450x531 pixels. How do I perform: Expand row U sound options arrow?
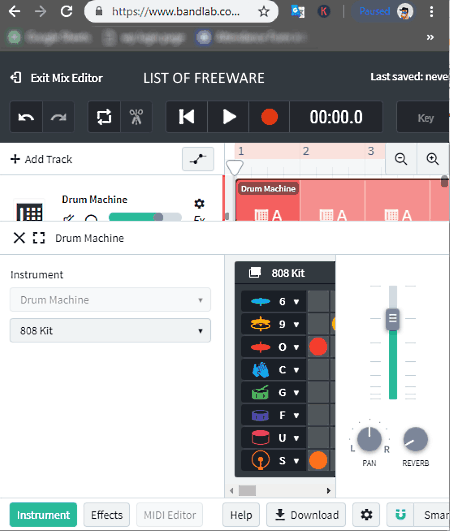tap(297, 438)
